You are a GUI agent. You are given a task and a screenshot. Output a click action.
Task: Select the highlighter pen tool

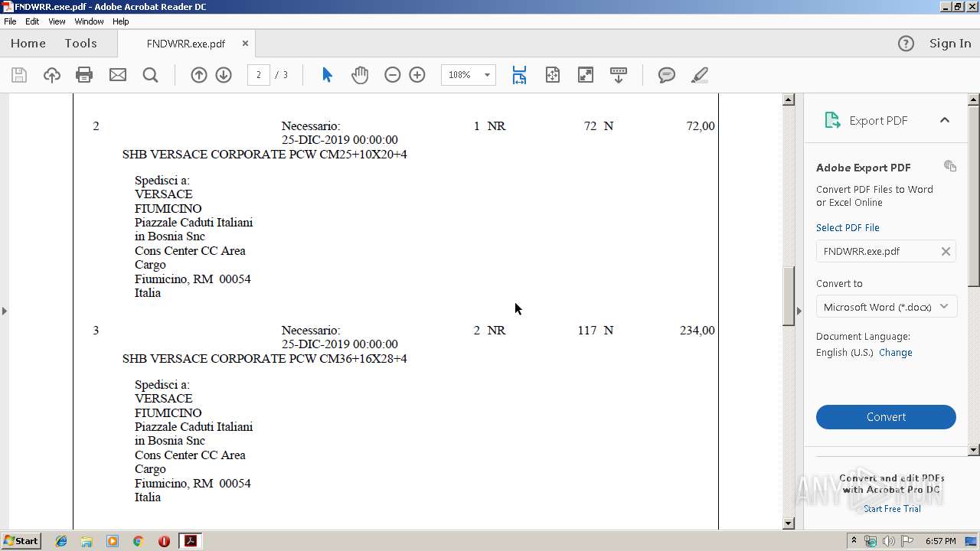pyautogui.click(x=699, y=75)
